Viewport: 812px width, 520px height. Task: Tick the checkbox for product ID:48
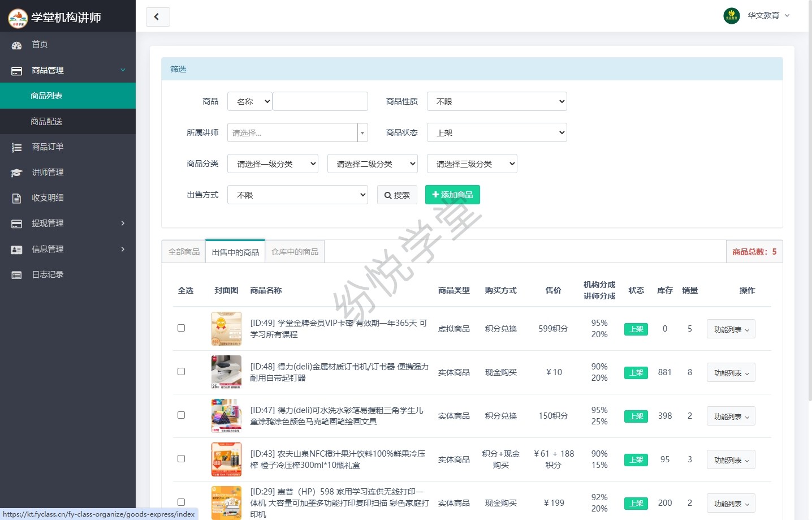[181, 372]
